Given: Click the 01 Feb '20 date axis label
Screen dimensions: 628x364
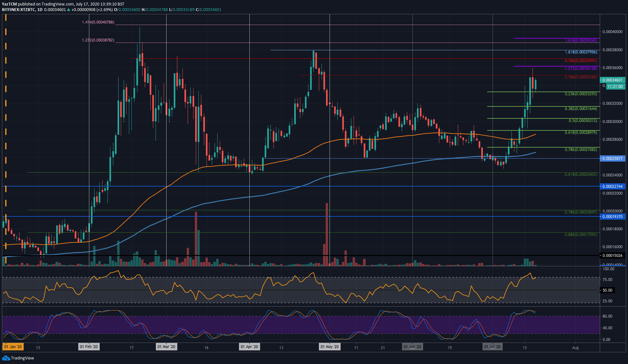Looking at the screenshot, I should pyautogui.click(x=89, y=346).
